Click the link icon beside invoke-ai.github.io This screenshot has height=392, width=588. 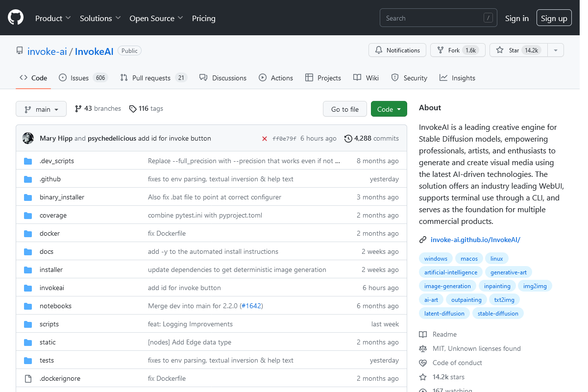(x=422, y=240)
